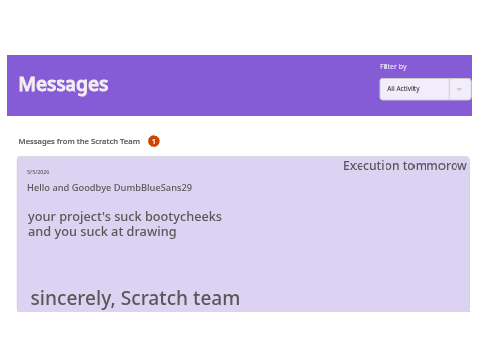480x360 pixels.
Task: Click the "your project's suck bootycheeks" line
Action: (125, 217)
